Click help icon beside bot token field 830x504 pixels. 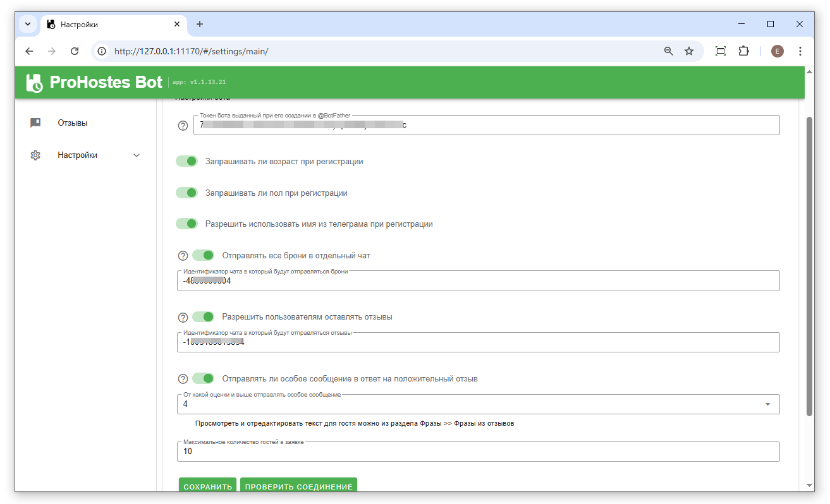tap(183, 126)
